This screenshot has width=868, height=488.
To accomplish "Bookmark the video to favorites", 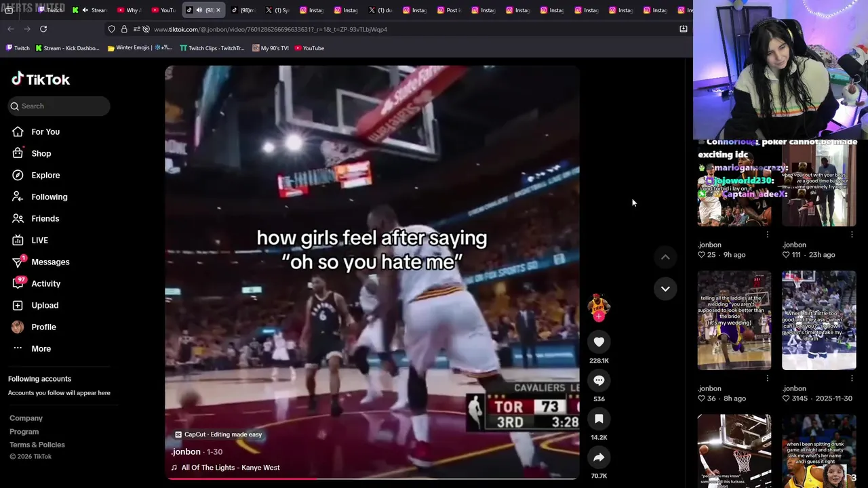I will tap(599, 420).
